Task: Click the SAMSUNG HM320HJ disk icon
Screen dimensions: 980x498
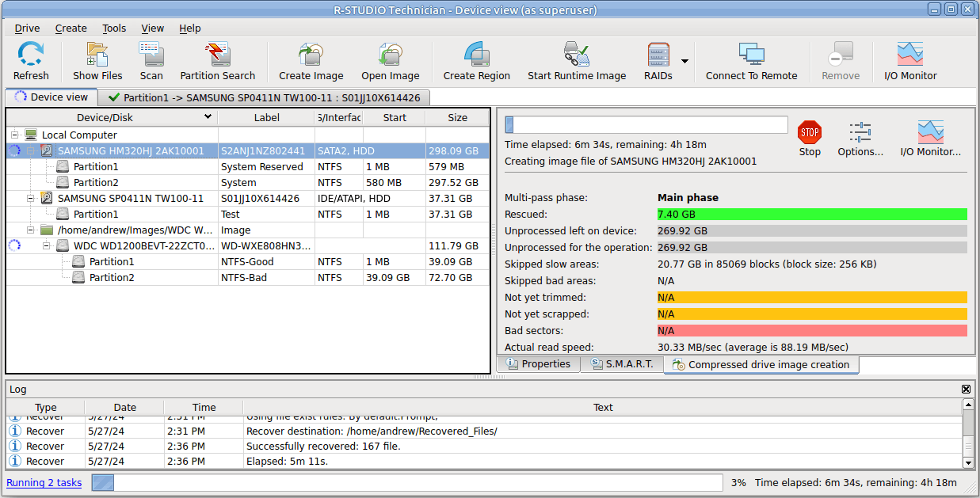Action: [x=47, y=150]
